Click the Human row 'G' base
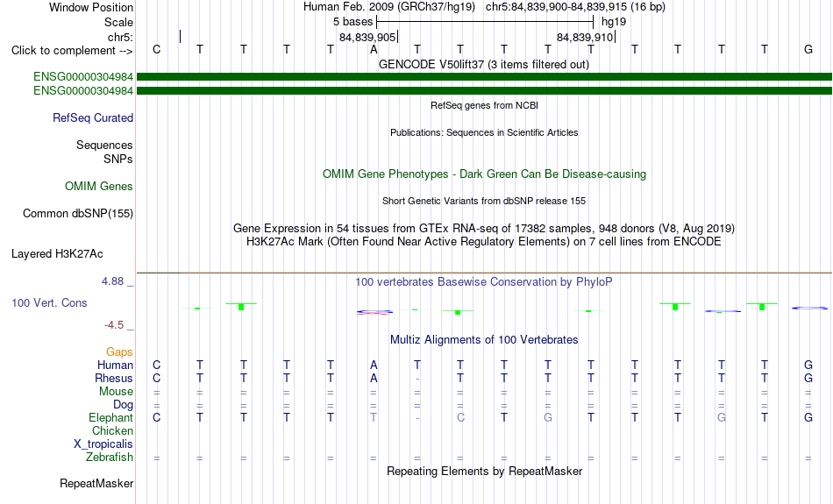 pyautogui.click(x=808, y=365)
